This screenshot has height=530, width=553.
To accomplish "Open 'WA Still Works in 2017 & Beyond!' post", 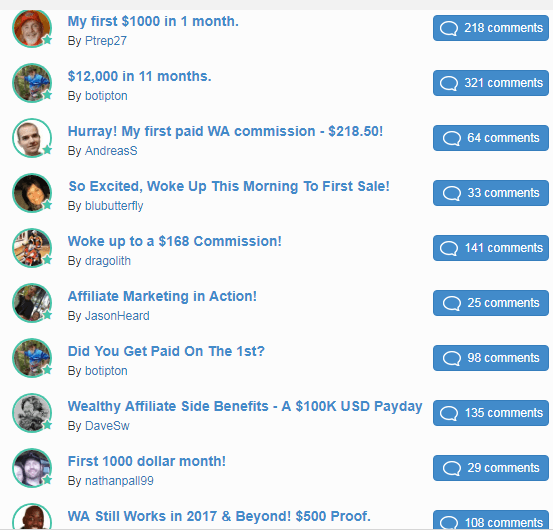I will click(219, 517).
